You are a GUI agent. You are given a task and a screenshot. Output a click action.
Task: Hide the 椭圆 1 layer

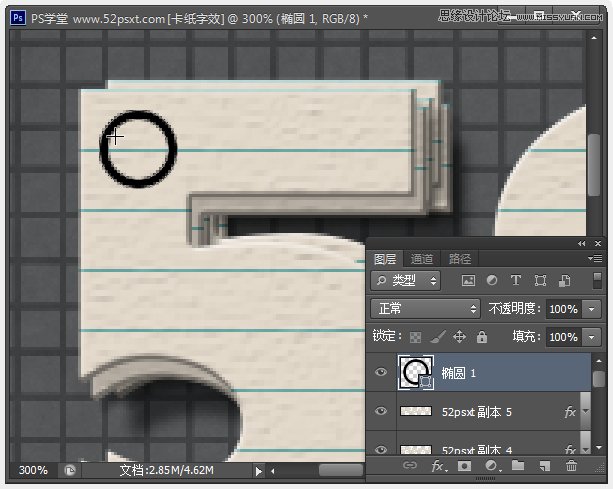pos(381,372)
